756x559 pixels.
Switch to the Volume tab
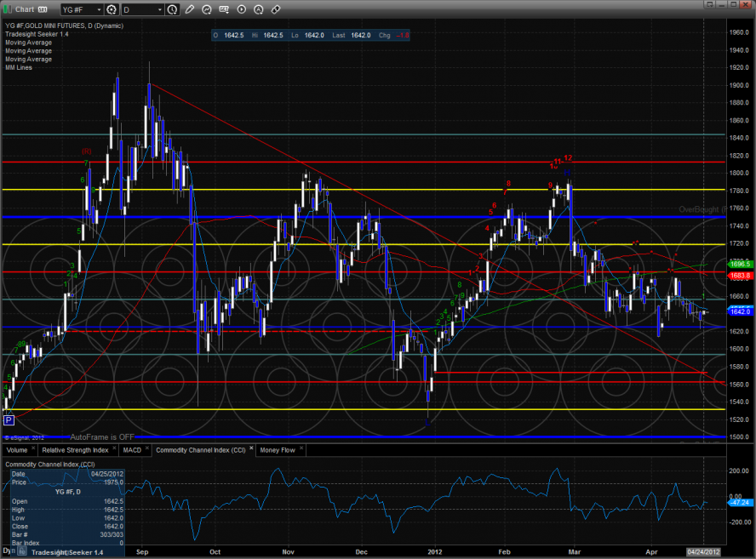17,448
